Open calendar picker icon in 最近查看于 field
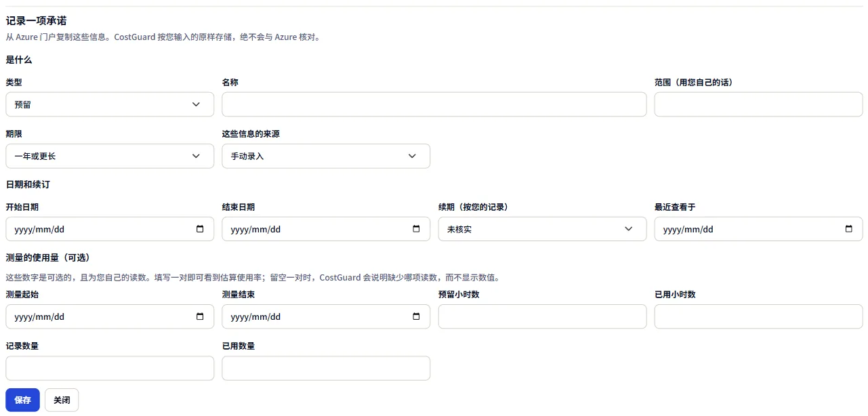This screenshot has width=868, height=416. (849, 229)
